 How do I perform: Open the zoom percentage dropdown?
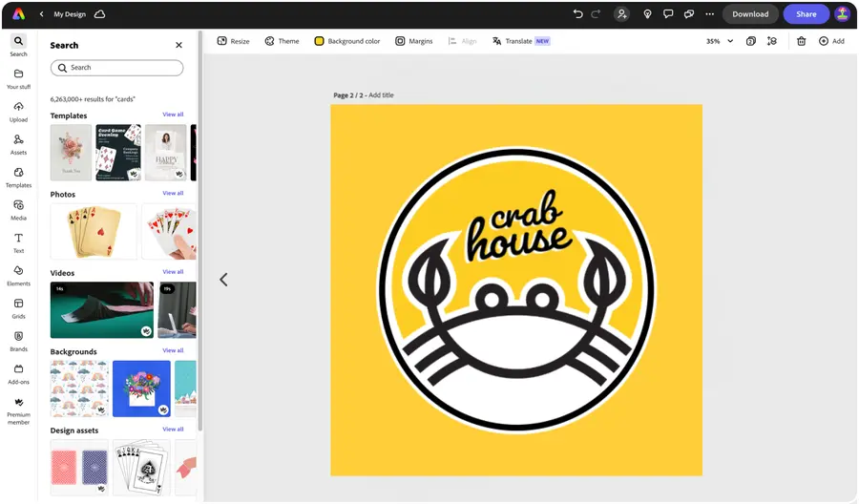point(720,41)
